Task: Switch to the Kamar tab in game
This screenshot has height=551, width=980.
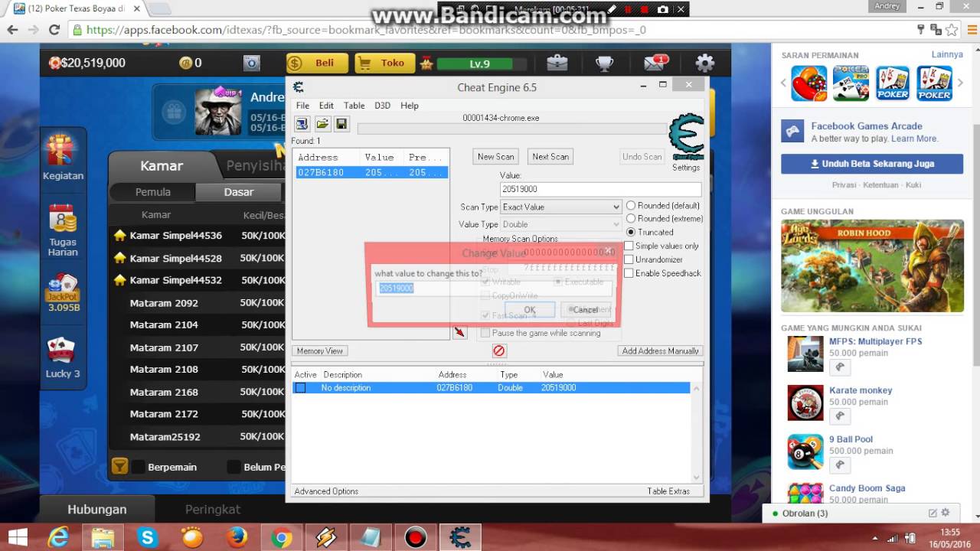Action: 162,166
